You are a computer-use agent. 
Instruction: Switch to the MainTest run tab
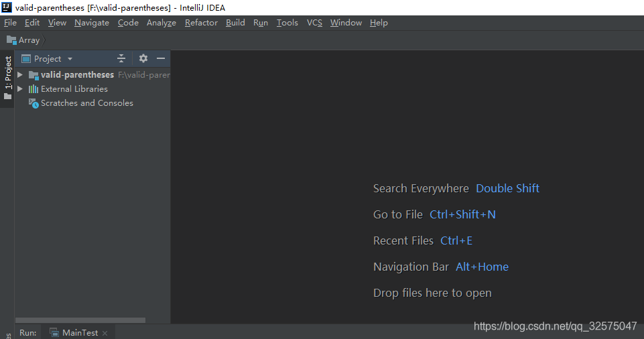point(80,333)
